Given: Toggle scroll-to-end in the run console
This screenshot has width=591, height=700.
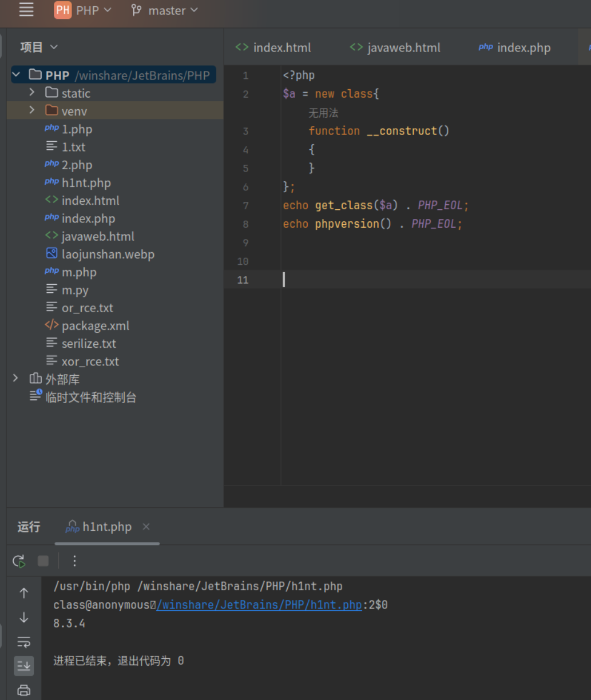Looking at the screenshot, I should pos(24,665).
